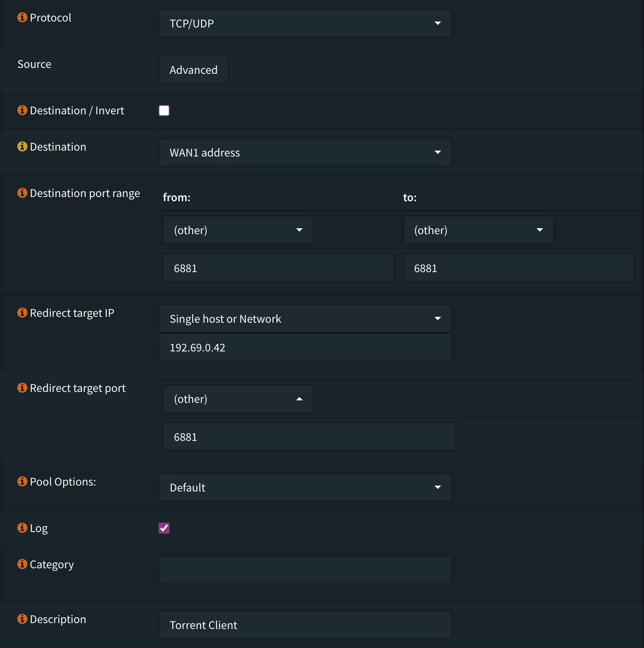
Task: Open the Pool Options dropdown
Action: (305, 487)
